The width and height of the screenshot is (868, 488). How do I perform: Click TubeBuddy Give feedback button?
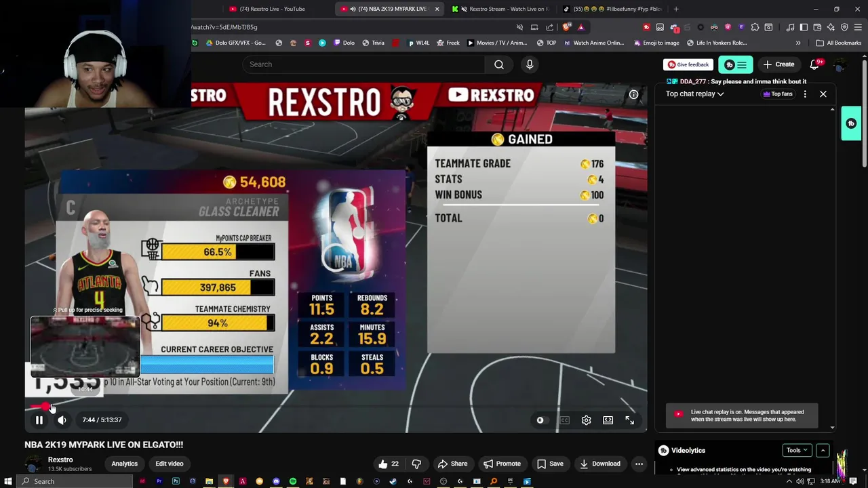[x=688, y=64]
